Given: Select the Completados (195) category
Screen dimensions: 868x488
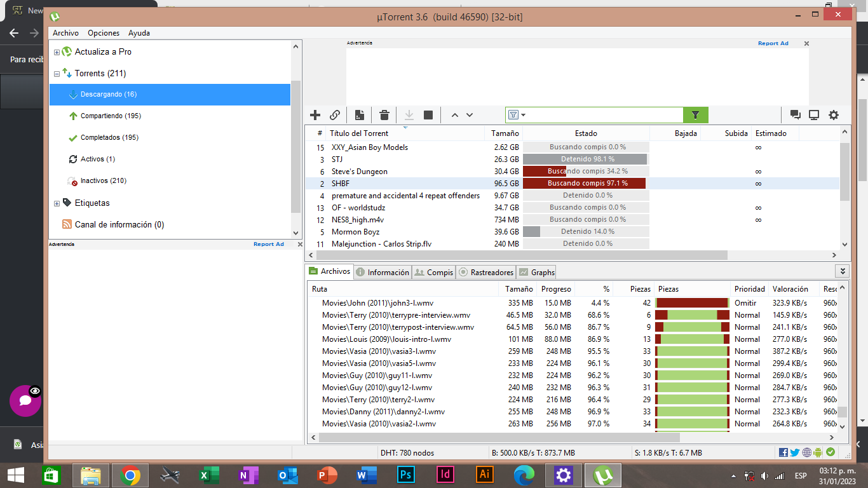Looking at the screenshot, I should (x=109, y=138).
